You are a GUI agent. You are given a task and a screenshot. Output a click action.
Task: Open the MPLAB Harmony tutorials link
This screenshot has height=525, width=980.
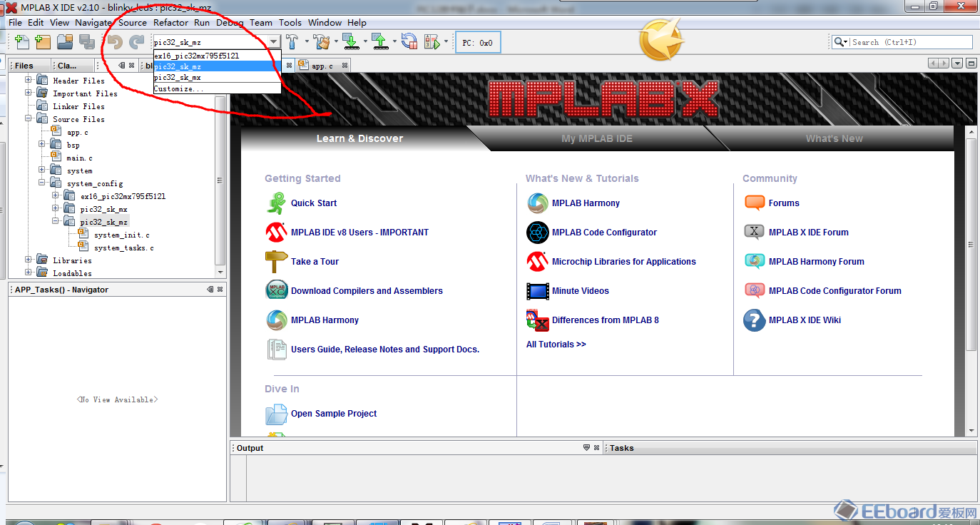[586, 203]
